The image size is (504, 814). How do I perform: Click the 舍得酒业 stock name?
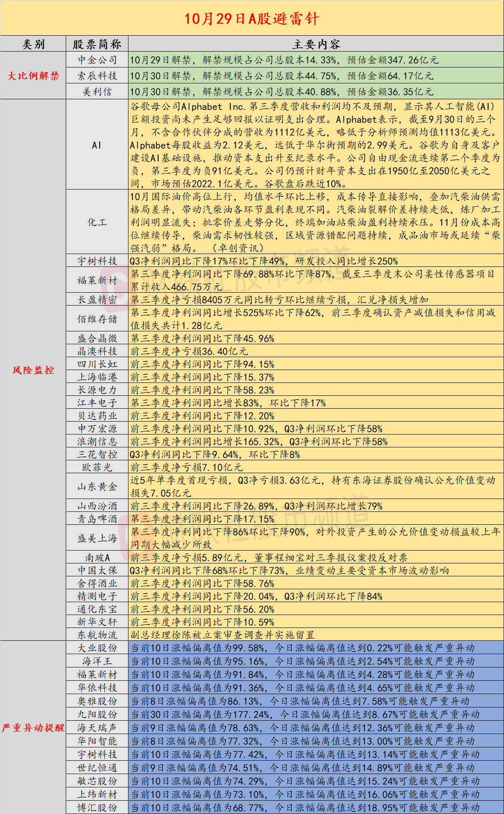pyautogui.click(x=97, y=583)
